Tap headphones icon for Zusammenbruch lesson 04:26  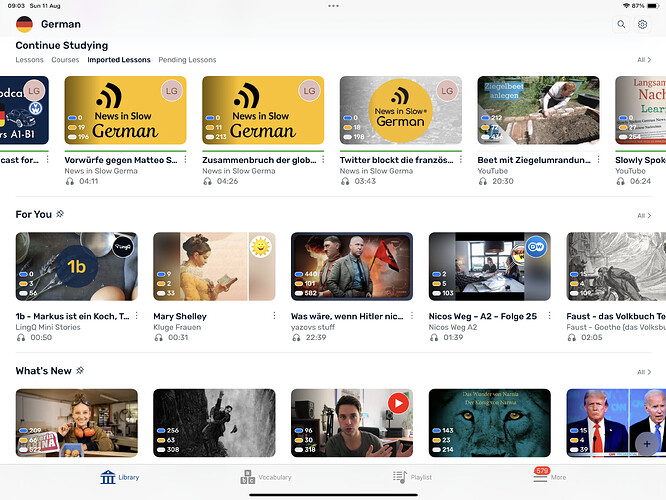[207, 181]
